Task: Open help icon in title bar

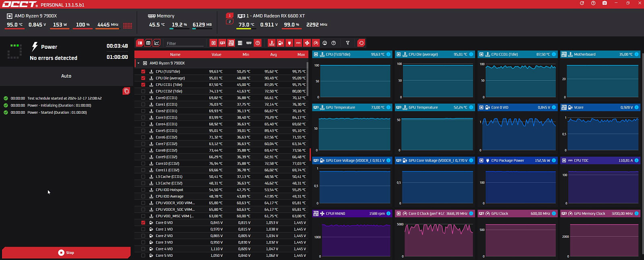Action: pos(593,3)
